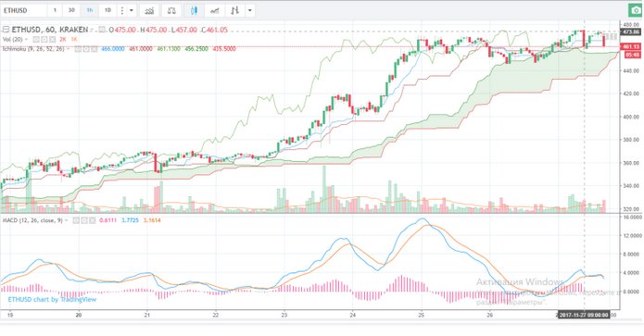644x336 pixels.
Task: Click the Ichimoku value 466.0000
Action: pos(112,49)
